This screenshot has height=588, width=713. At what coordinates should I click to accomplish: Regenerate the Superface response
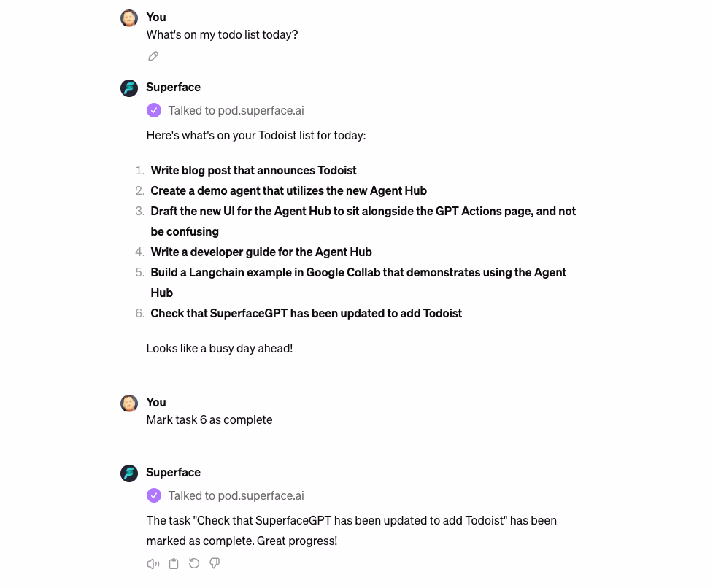[x=193, y=563]
